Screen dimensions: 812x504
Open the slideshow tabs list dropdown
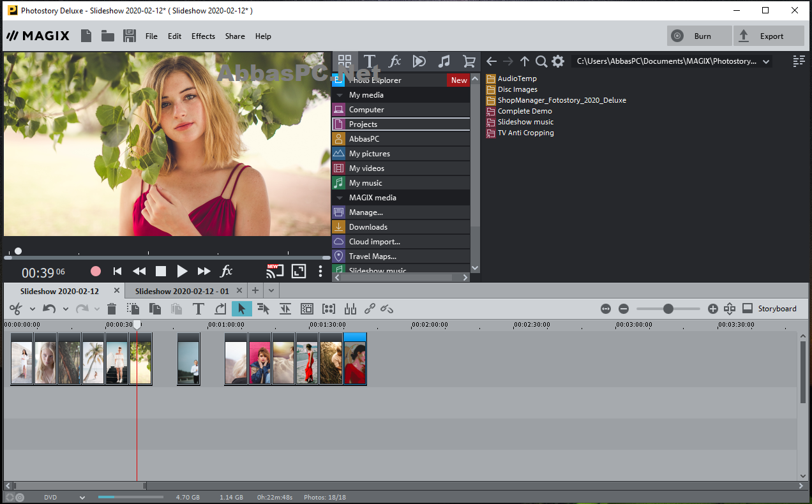coord(271,290)
